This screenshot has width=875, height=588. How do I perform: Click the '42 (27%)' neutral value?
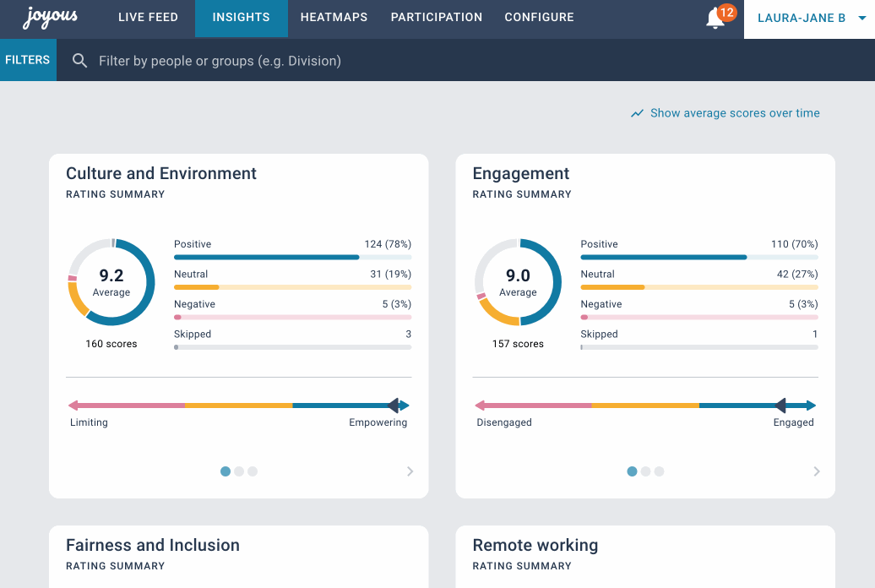[x=797, y=275]
